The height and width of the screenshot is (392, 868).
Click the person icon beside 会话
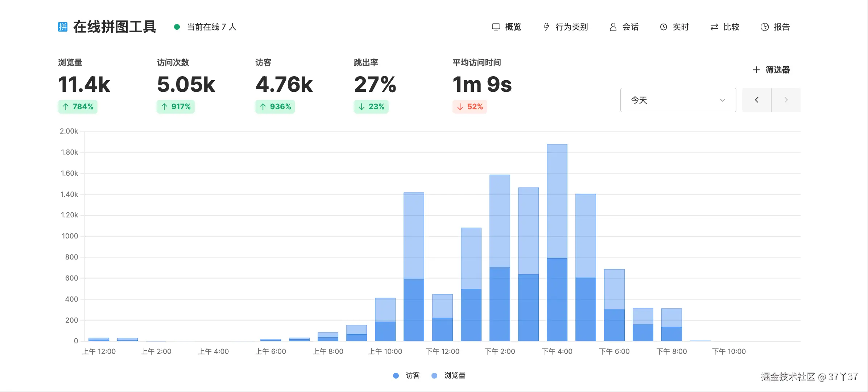point(613,27)
